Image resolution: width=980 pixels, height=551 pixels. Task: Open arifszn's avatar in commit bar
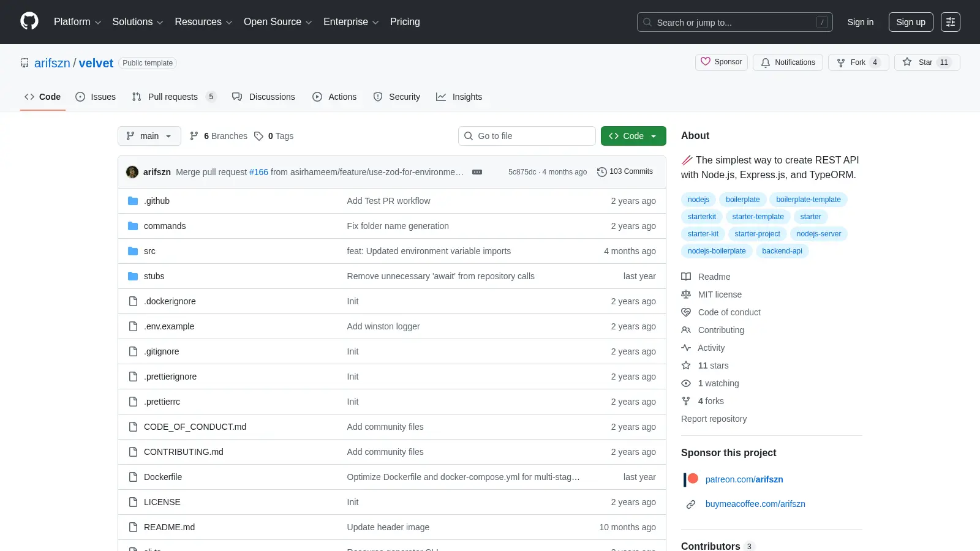(x=132, y=172)
